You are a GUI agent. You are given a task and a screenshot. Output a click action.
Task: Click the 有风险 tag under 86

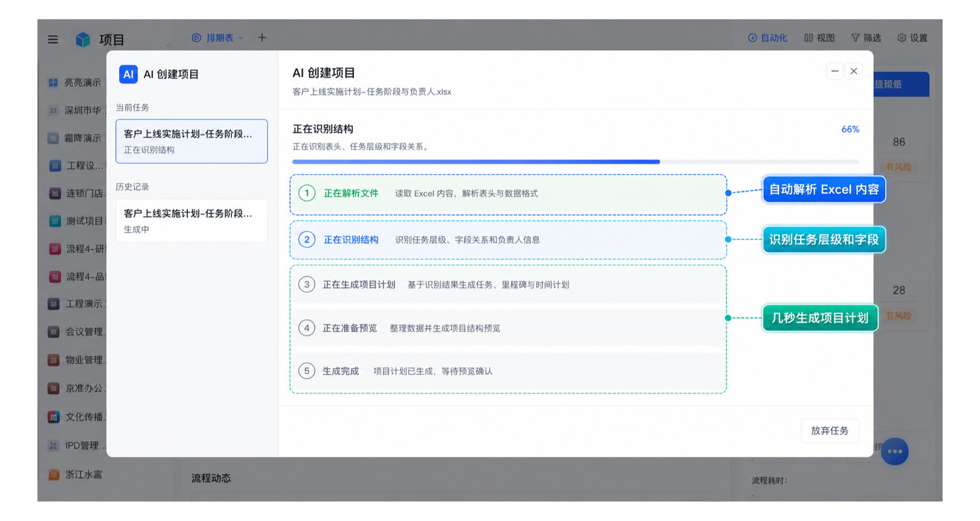pyautogui.click(x=898, y=167)
